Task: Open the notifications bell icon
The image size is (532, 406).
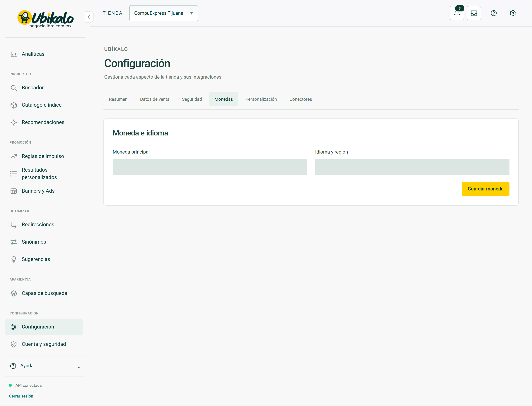Action: (456, 13)
